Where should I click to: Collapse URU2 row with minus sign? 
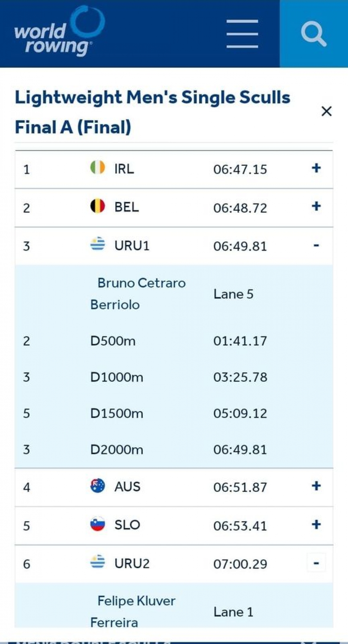[316, 563]
